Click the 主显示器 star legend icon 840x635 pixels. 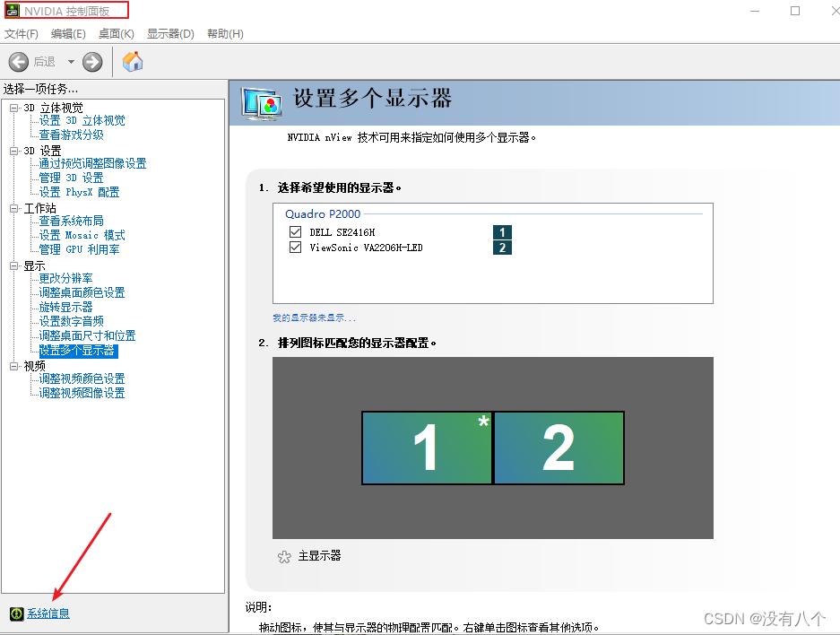click(284, 557)
